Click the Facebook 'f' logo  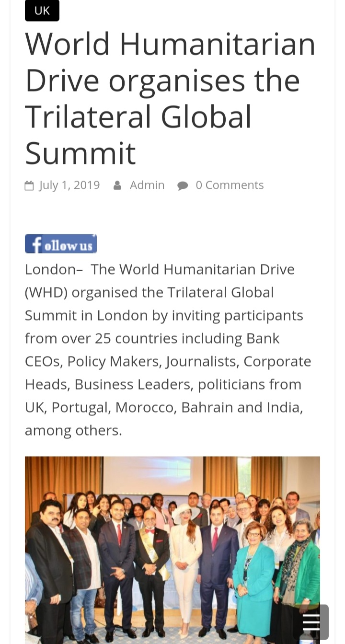pos(36,244)
